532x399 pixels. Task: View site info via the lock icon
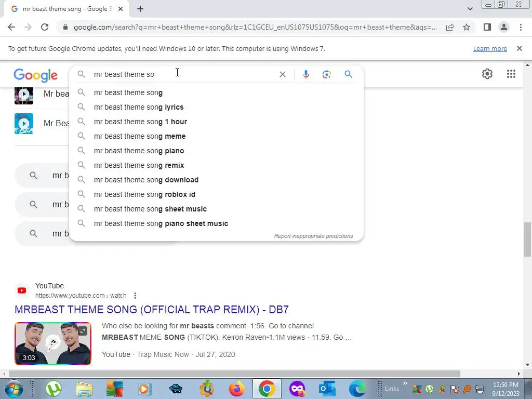click(65, 27)
